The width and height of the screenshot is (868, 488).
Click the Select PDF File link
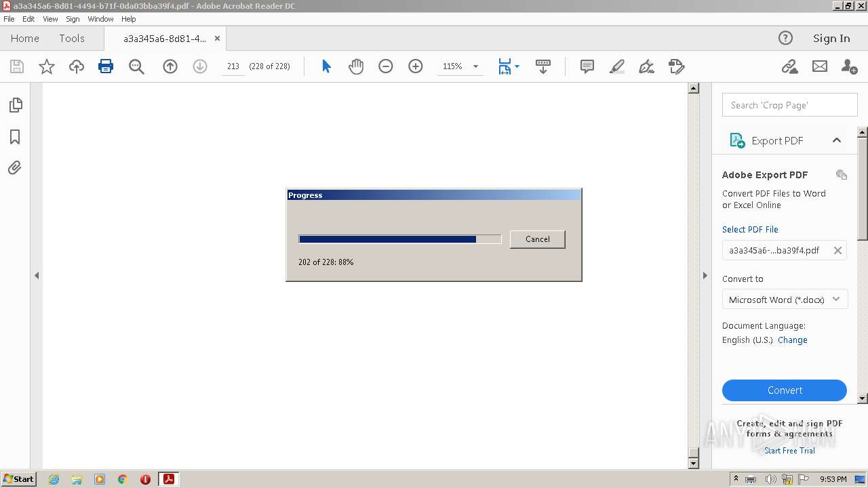(750, 230)
